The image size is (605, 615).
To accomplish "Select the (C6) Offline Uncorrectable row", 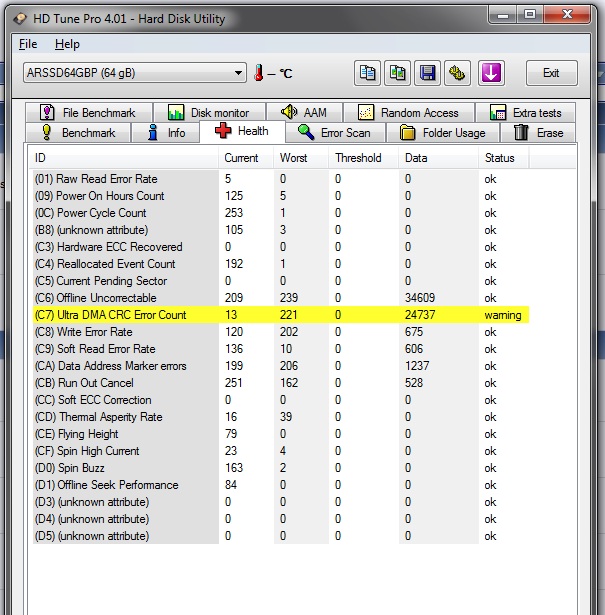I will (281, 298).
